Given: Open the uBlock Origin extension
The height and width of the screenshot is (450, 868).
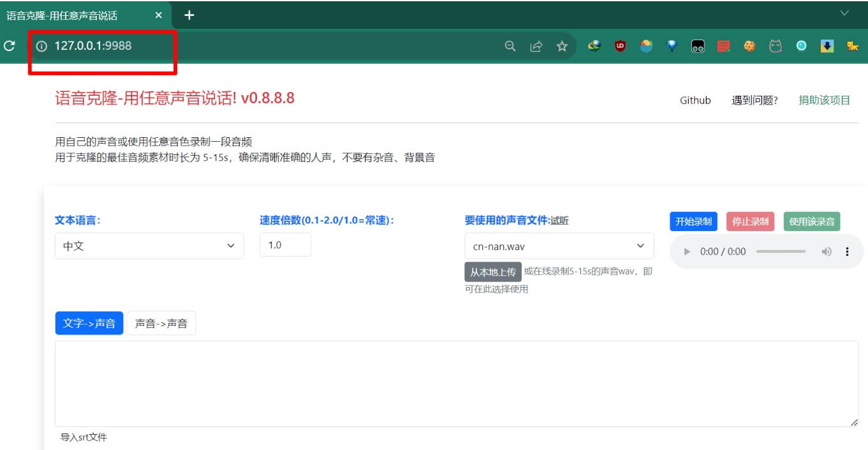Looking at the screenshot, I should tap(619, 45).
